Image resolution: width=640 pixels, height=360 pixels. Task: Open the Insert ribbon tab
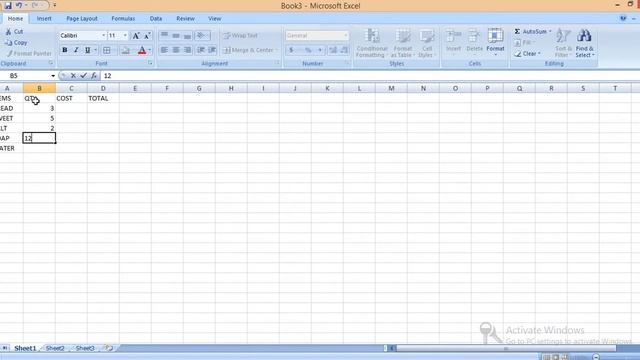44,18
